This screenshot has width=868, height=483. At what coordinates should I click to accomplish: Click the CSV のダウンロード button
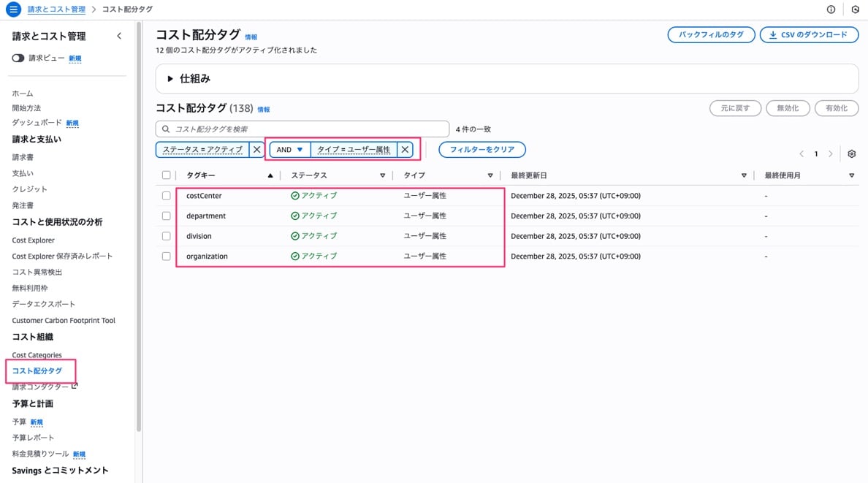pos(809,34)
